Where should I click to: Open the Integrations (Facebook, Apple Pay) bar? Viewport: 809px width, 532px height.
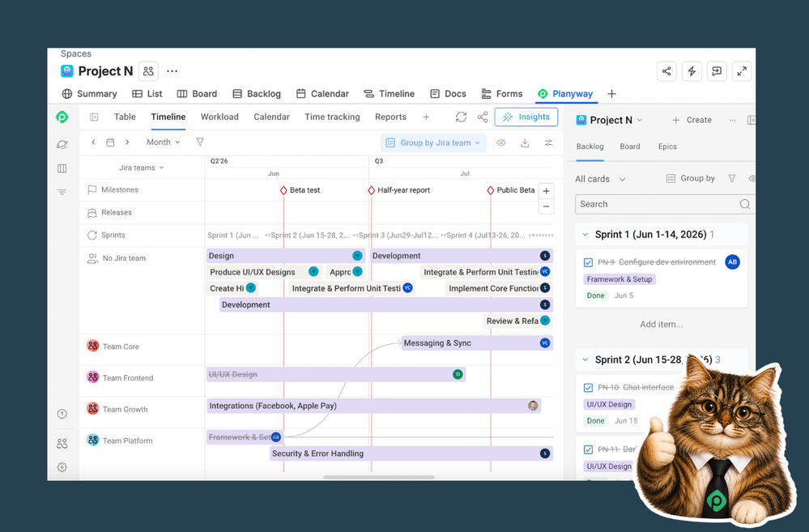tap(373, 406)
